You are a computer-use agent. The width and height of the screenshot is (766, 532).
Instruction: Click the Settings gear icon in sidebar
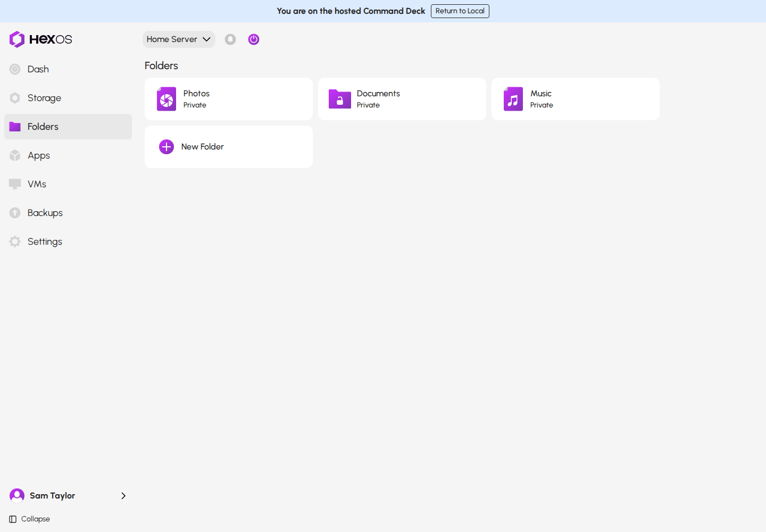(15, 242)
